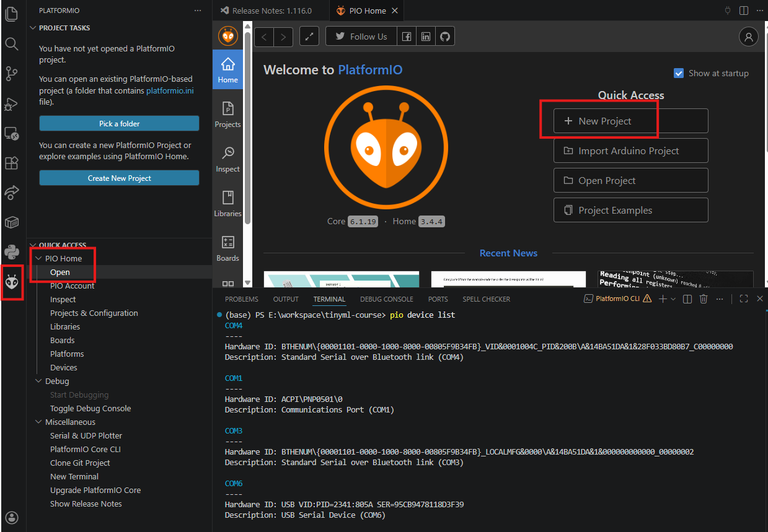The image size is (768, 532).
Task: Open the PlatformIO LinkedIn icon
Action: [x=426, y=37]
